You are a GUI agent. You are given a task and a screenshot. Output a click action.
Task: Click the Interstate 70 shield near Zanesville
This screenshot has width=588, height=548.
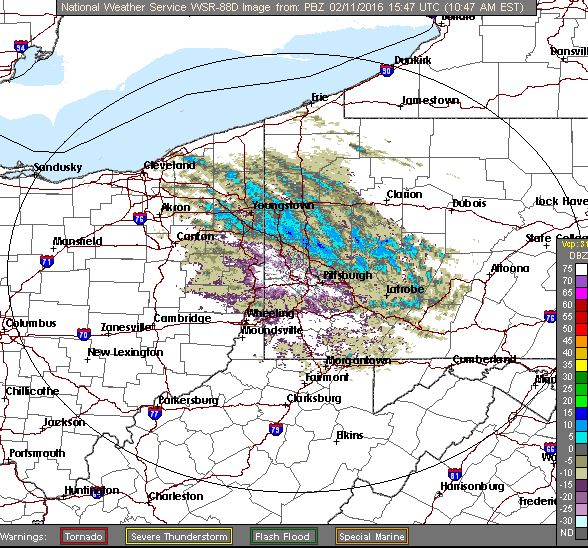[84, 334]
